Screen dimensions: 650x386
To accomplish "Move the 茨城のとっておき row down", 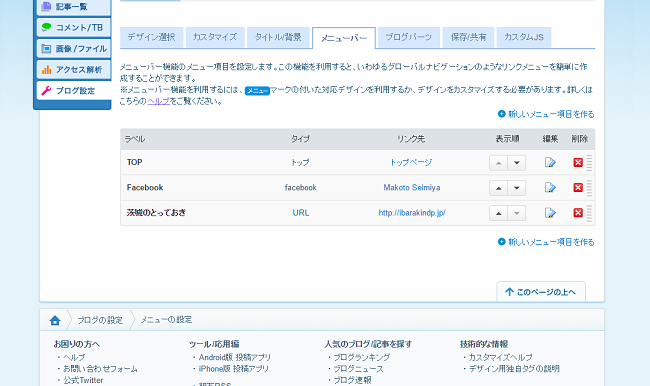I will tap(517, 214).
